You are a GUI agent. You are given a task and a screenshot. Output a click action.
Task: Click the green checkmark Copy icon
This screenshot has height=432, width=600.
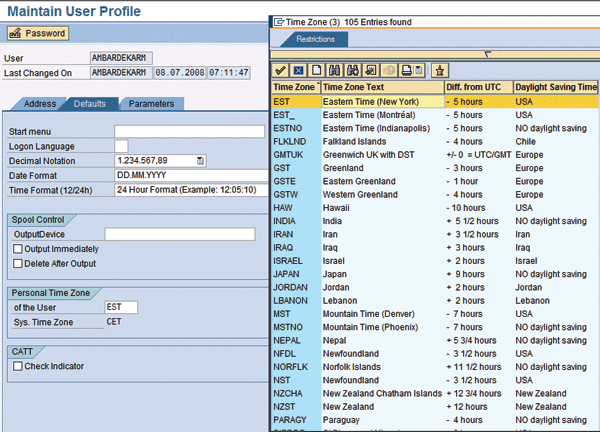pyautogui.click(x=280, y=71)
